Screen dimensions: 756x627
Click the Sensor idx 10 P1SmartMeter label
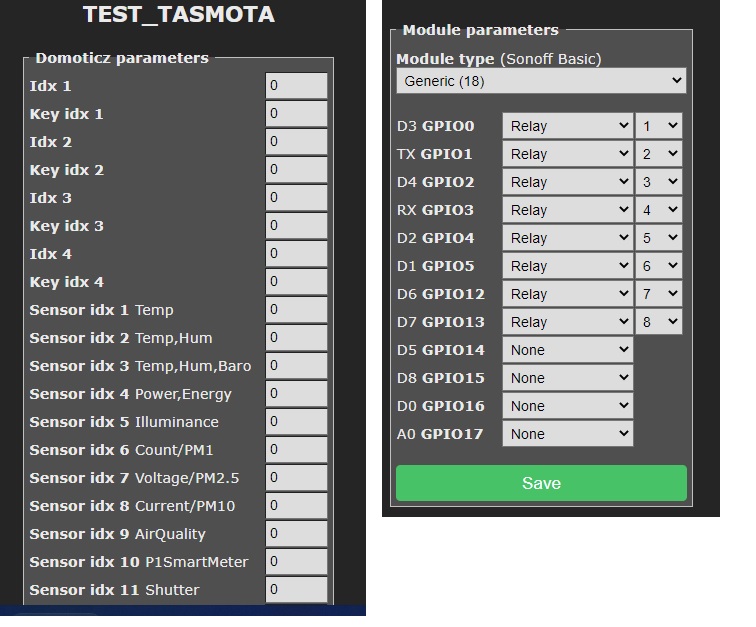pos(139,562)
